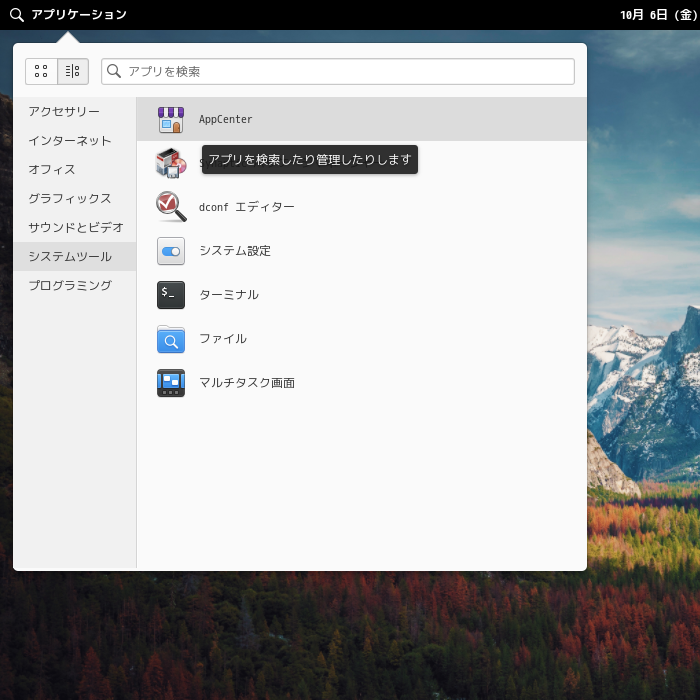Viewport: 700px width, 700px height.
Task: Select the オフィス category
Action: (x=75, y=170)
